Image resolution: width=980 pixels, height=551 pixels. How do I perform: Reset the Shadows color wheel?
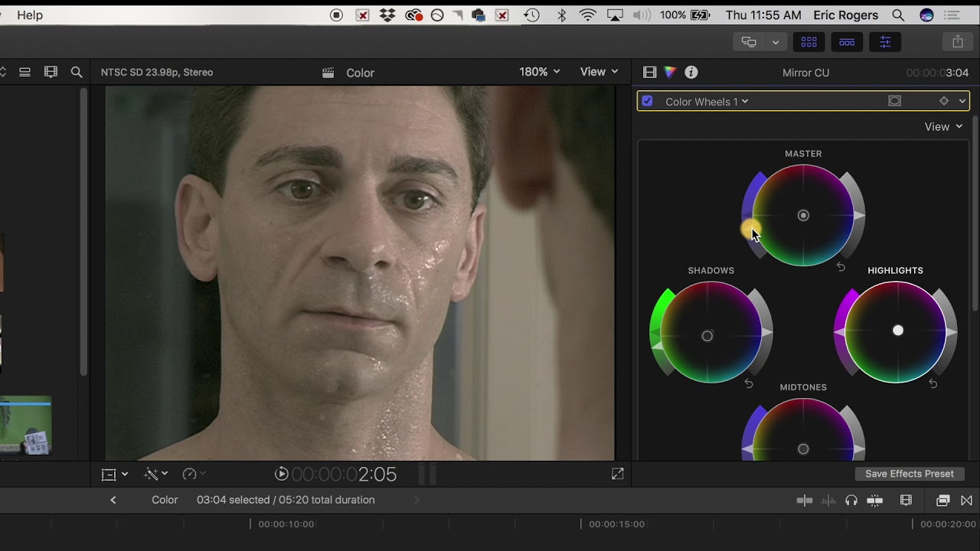[x=749, y=384]
